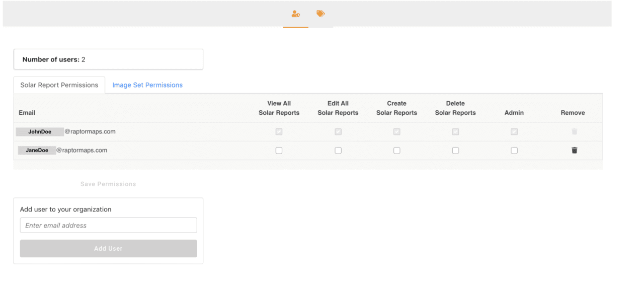The image size is (644, 289).
Task: Check Edit All Solar Reports for JaneDoe
Action: 338,151
